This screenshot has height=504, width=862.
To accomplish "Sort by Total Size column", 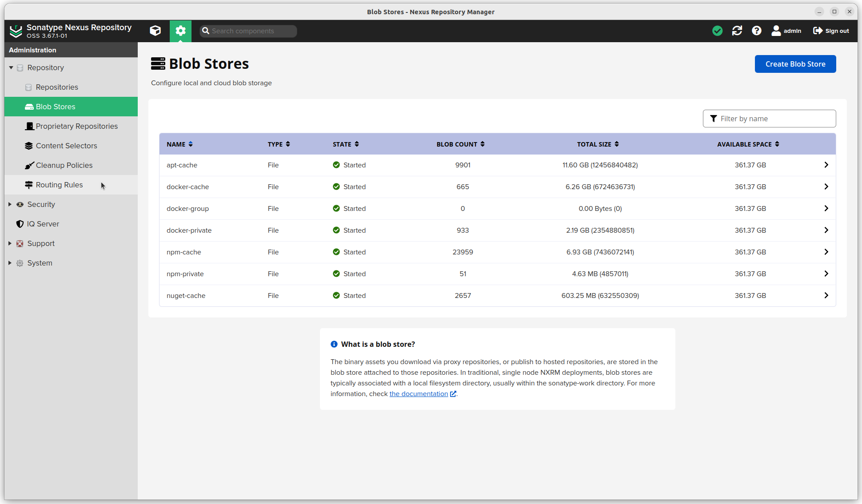I will click(598, 144).
